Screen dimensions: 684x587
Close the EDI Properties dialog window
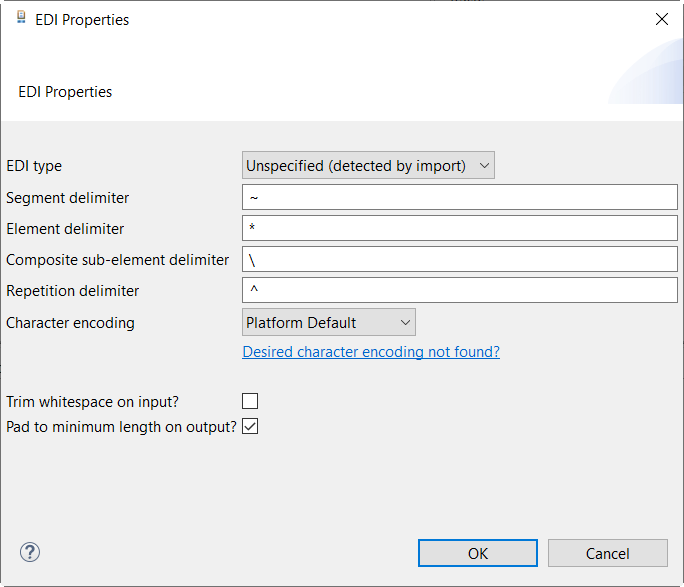(x=661, y=19)
